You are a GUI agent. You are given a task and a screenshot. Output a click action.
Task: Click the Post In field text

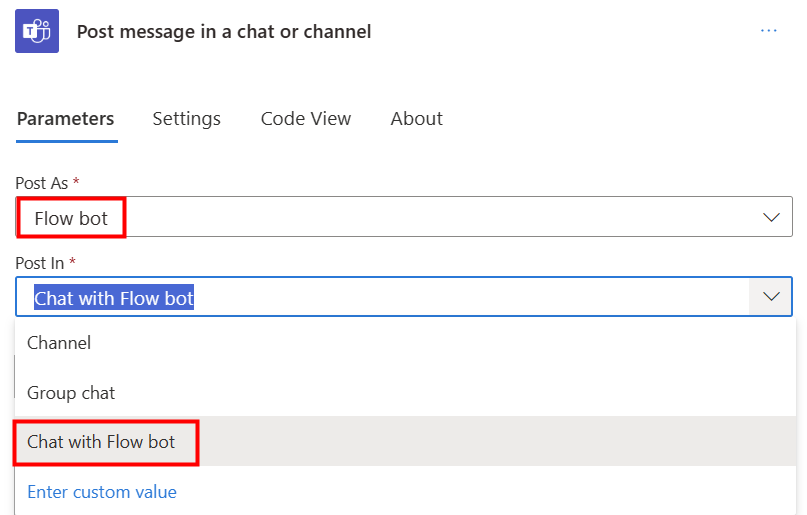114,298
